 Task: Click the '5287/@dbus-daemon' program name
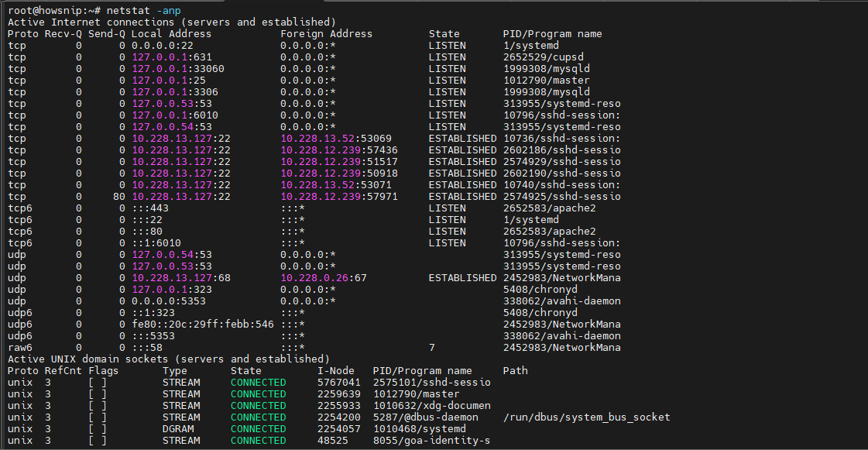point(426,417)
